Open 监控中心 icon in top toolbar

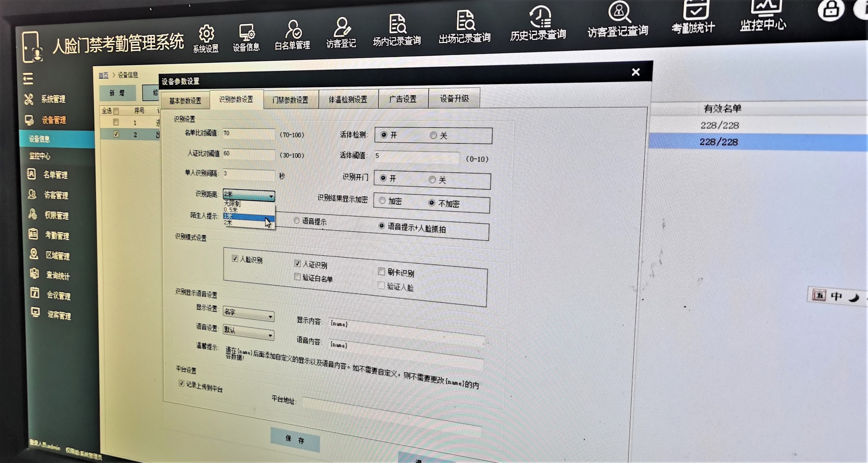[x=766, y=8]
